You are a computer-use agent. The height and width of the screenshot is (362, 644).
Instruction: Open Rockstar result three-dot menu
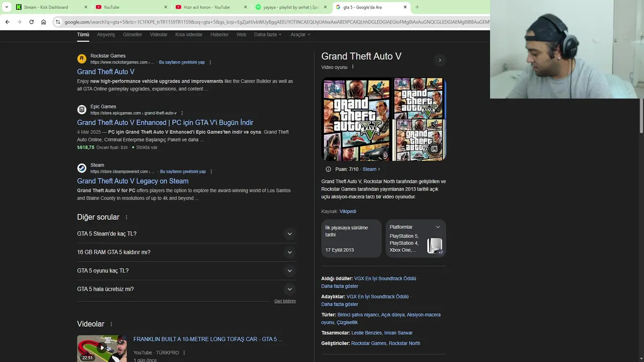pos(210,62)
